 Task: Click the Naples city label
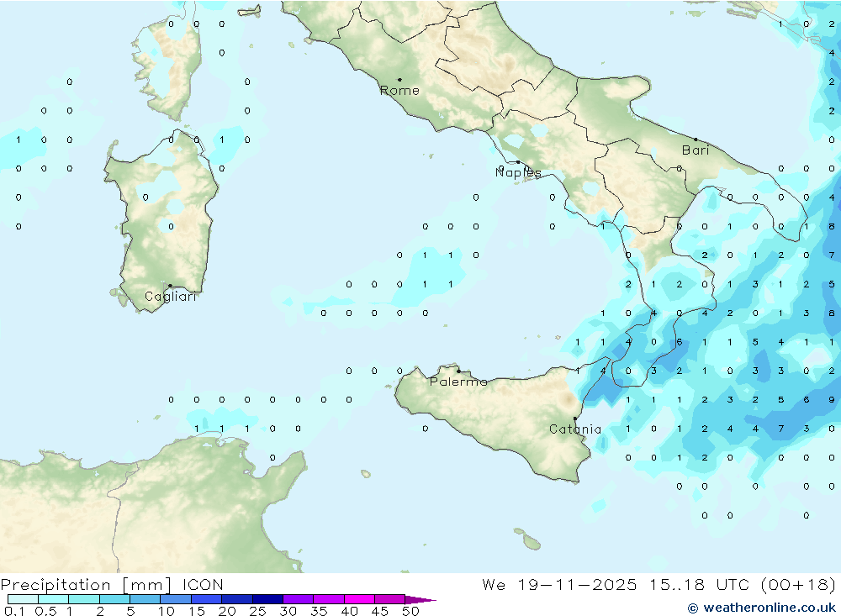click(518, 172)
